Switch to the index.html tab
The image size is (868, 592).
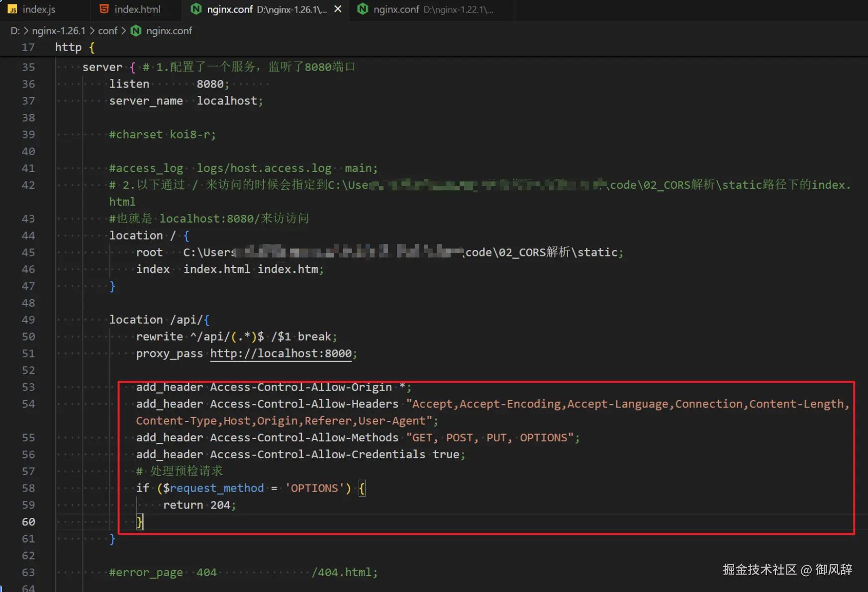click(137, 9)
